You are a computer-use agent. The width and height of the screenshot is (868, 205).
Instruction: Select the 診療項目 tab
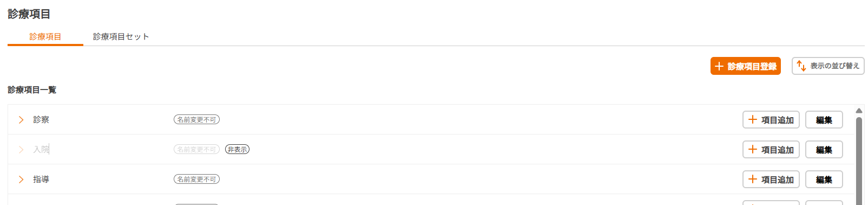[45, 36]
